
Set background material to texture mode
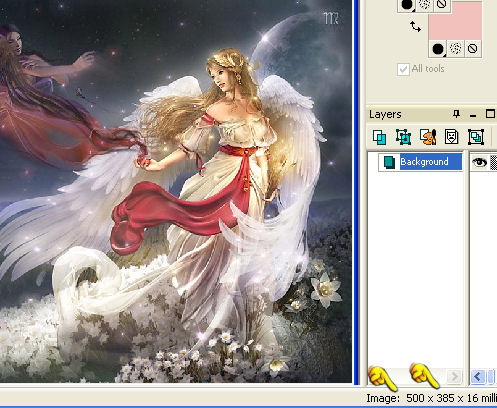[455, 49]
